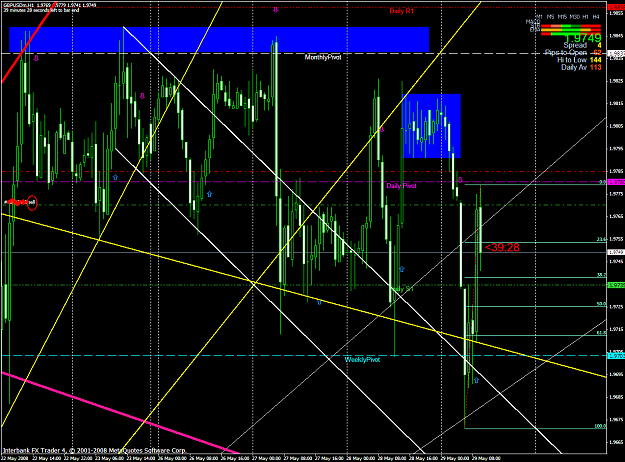Select the Fibonacci 0.0 level label
This screenshot has width=625, height=462.
(602, 182)
